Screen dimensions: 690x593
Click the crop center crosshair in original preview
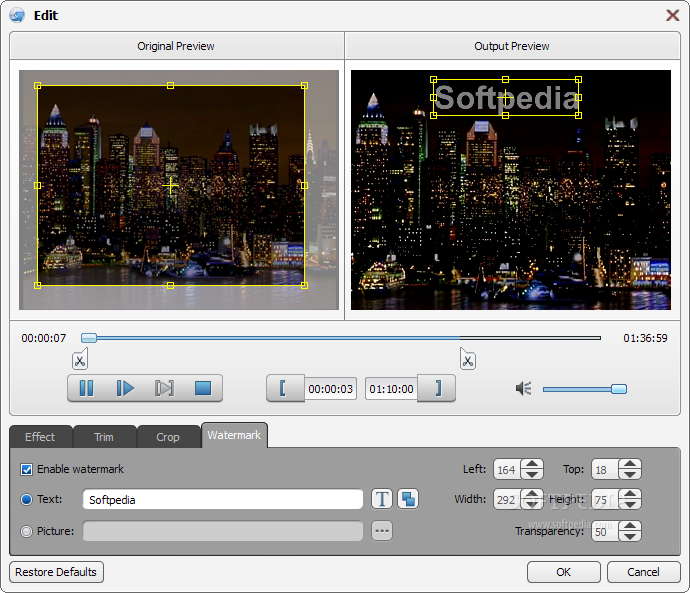[x=170, y=186]
